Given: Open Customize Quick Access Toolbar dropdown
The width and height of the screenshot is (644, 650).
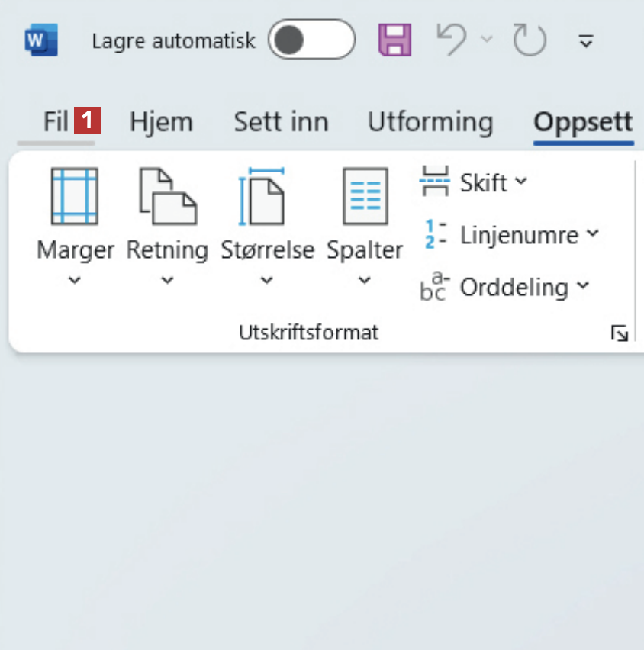Looking at the screenshot, I should [x=586, y=40].
